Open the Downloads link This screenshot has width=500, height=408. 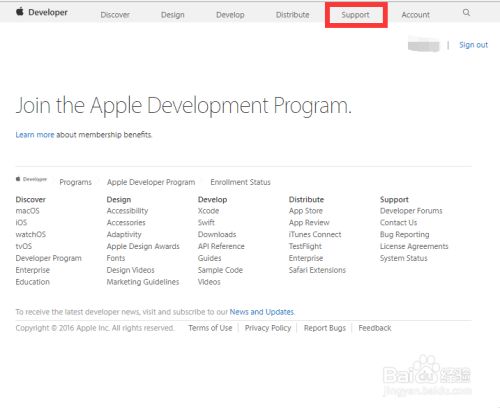pyautogui.click(x=217, y=234)
